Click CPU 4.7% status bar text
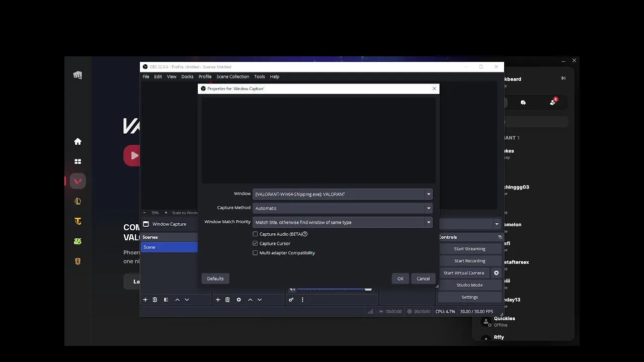644x362 pixels. pyautogui.click(x=445, y=312)
